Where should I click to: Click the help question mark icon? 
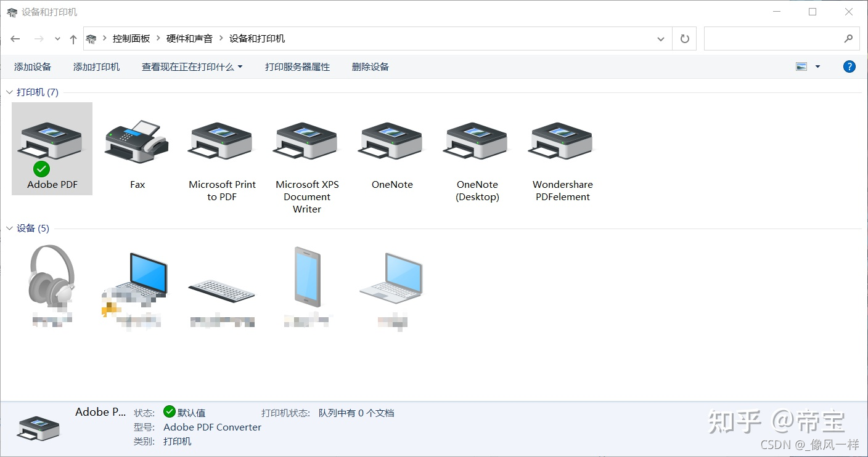[850, 67]
